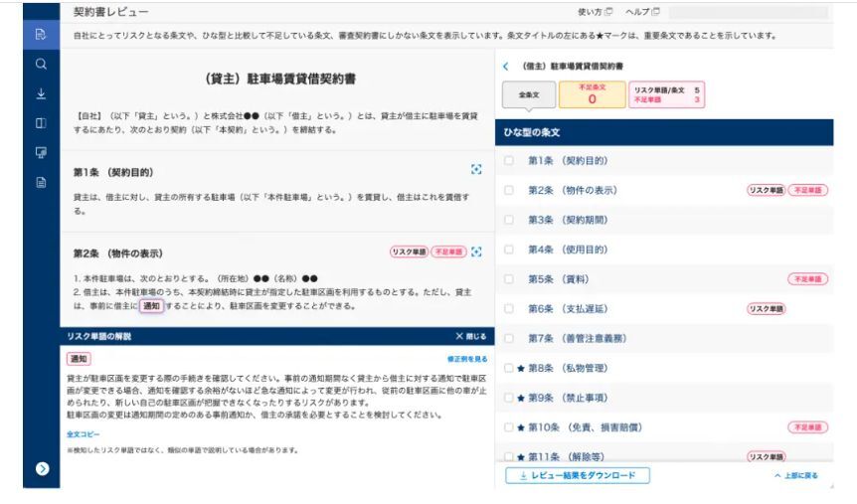This screenshot has height=504, width=857.
Task: Open the contract review document icon in sidebar
Action: point(41,35)
